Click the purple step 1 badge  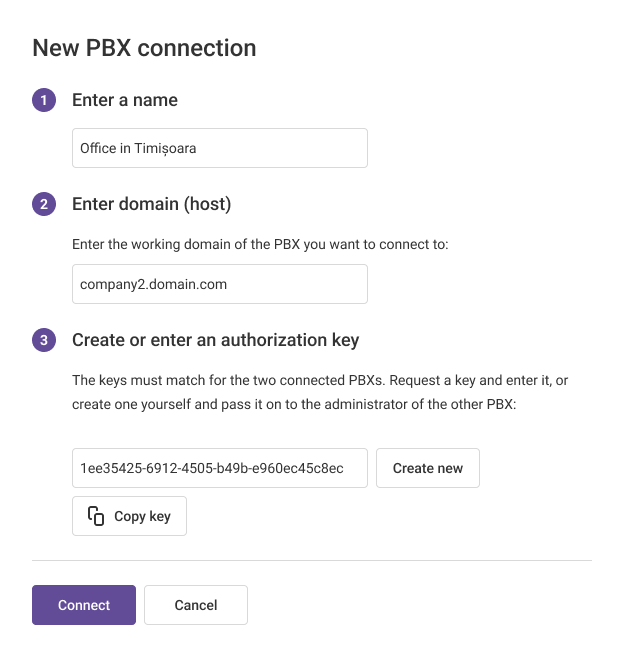coord(44,100)
